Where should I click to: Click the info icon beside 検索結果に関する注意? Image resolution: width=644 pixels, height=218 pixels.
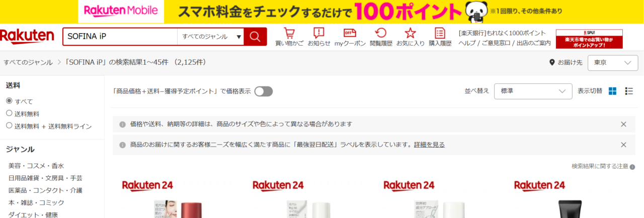click(632, 167)
